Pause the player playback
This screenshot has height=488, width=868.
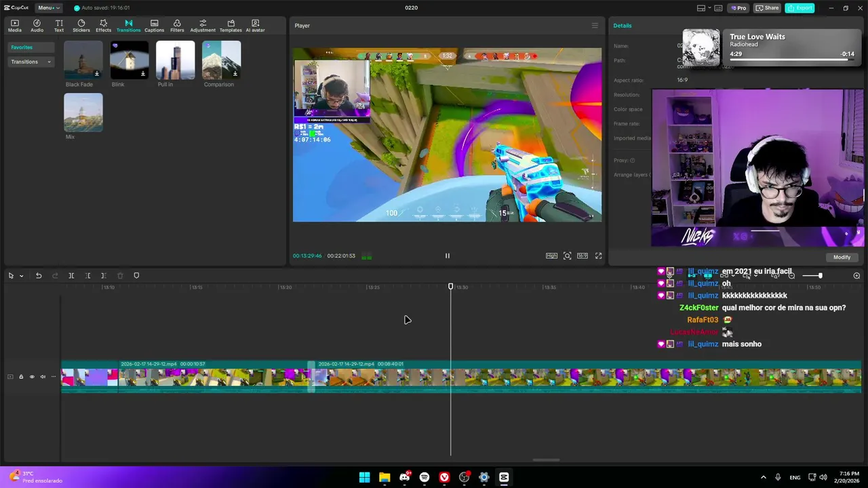[x=448, y=256]
